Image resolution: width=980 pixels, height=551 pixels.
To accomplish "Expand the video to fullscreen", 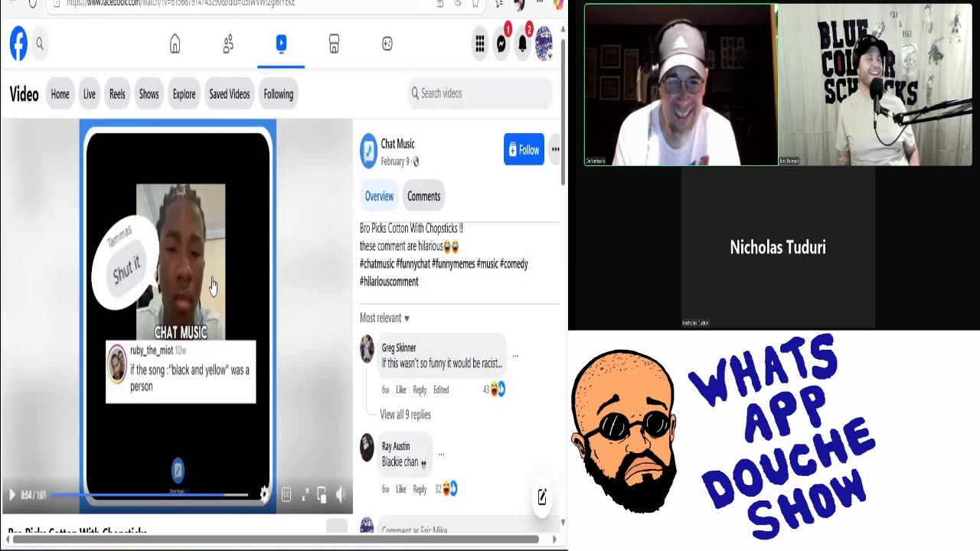I will (305, 495).
